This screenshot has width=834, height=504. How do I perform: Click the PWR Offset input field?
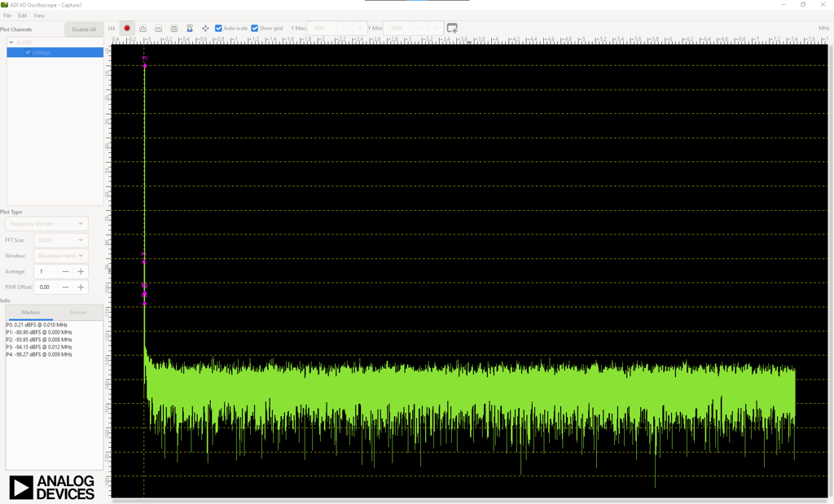46,287
